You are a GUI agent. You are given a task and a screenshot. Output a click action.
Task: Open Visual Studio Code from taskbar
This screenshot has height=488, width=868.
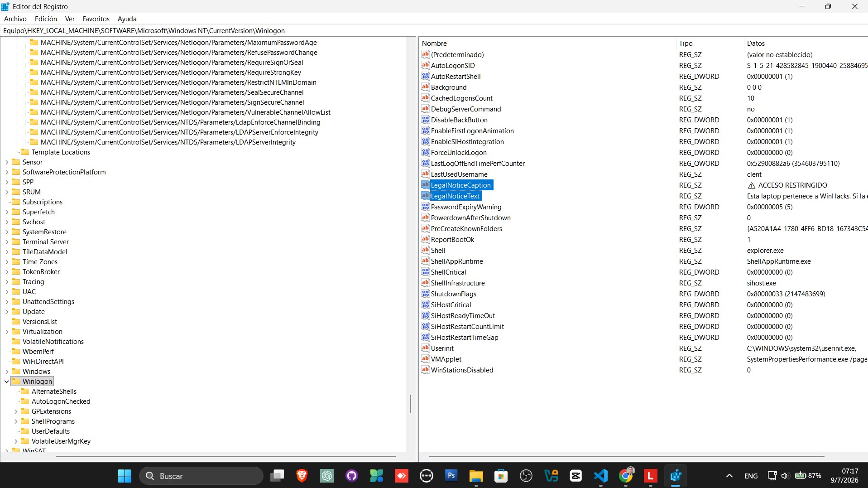tap(600, 476)
